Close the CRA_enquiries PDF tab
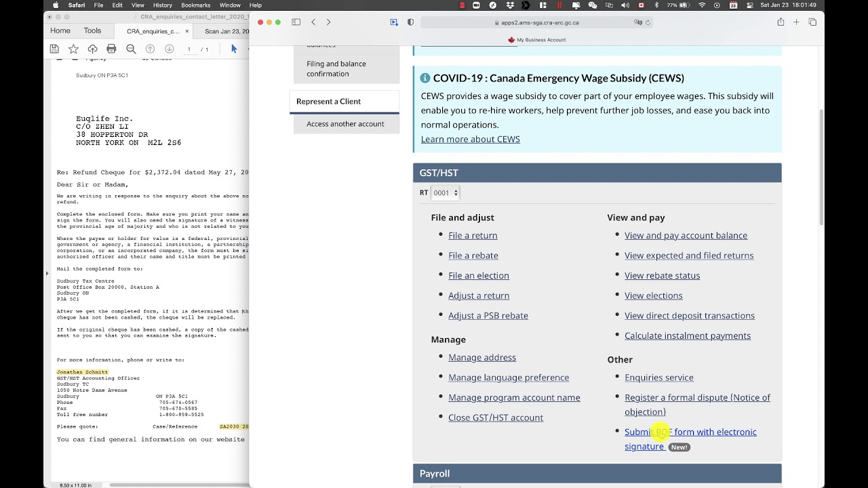Image resolution: width=868 pixels, height=488 pixels. click(186, 31)
